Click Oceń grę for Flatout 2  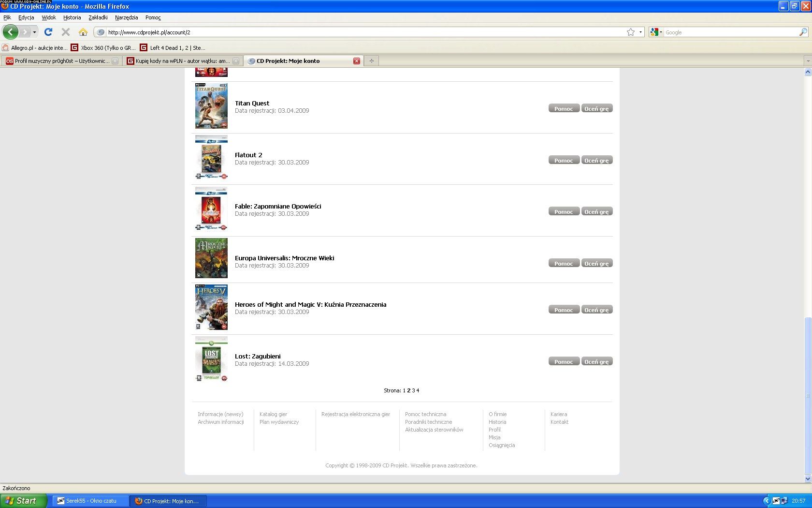(x=597, y=160)
